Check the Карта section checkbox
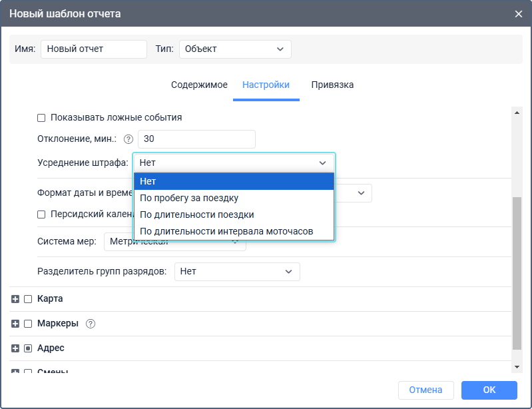Screen dimensions: 532x409 pyautogui.click(x=28, y=299)
